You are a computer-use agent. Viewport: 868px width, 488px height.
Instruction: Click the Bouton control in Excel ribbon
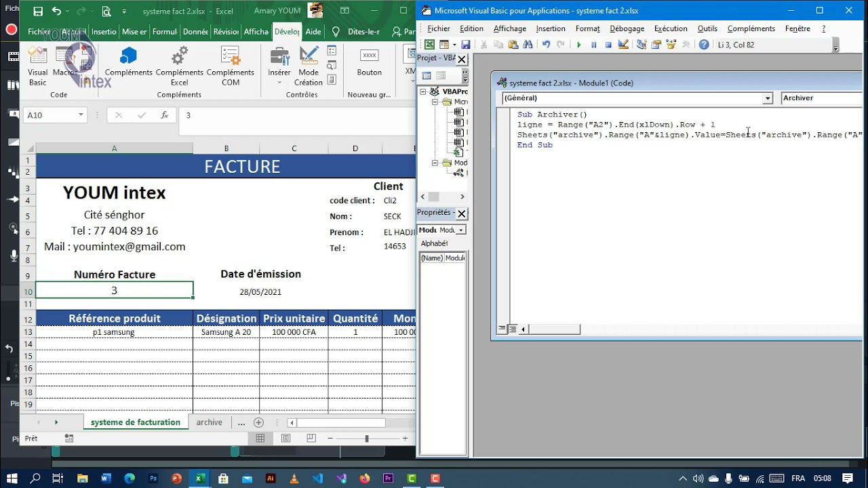[x=370, y=62]
